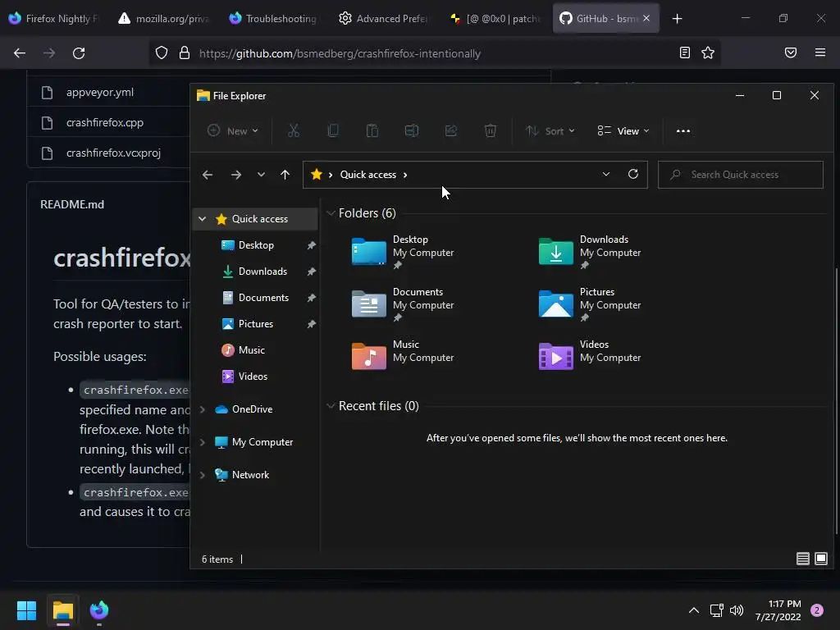Switch to the @0x0 patch tab
Image resolution: width=840 pixels, height=630 pixels.
pyautogui.click(x=495, y=18)
